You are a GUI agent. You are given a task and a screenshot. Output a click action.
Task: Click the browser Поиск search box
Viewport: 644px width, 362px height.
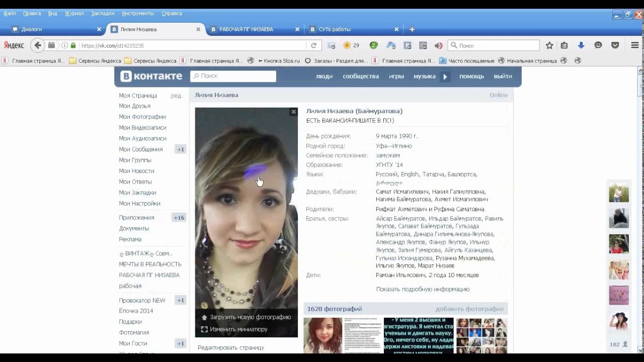(x=493, y=45)
